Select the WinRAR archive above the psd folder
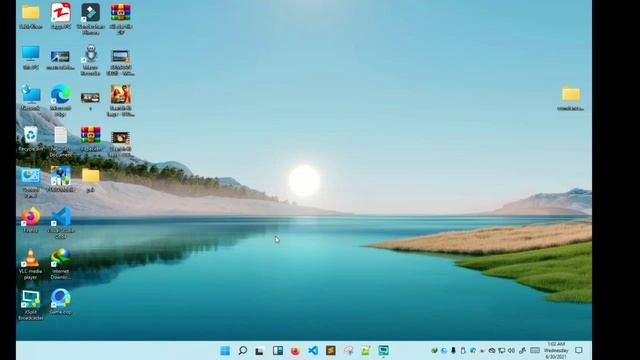The height and width of the screenshot is (360, 640). pyautogui.click(x=90, y=139)
